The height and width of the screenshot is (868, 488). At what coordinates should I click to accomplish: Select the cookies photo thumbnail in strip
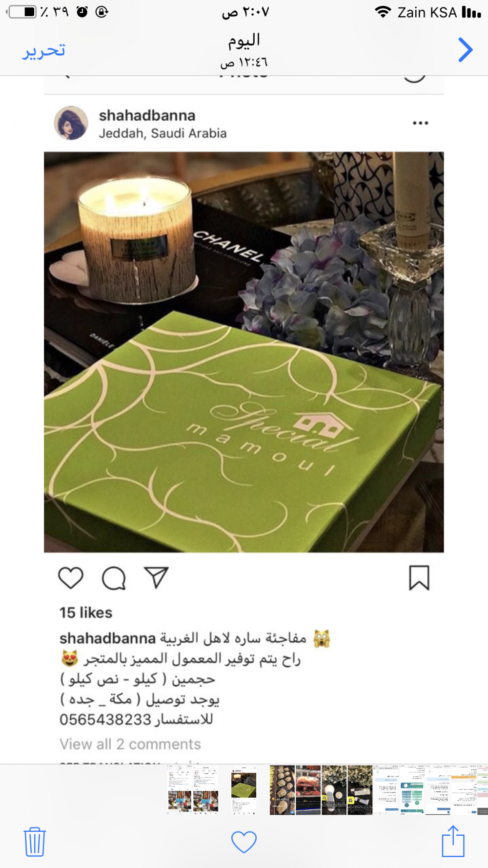[x=282, y=790]
